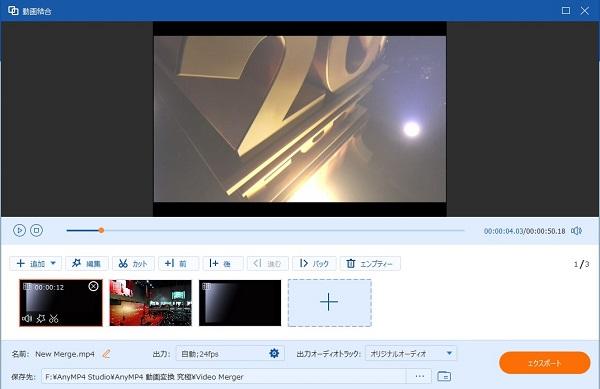Insert clip before with 前 button
This screenshot has width=600, height=389.
tap(178, 264)
